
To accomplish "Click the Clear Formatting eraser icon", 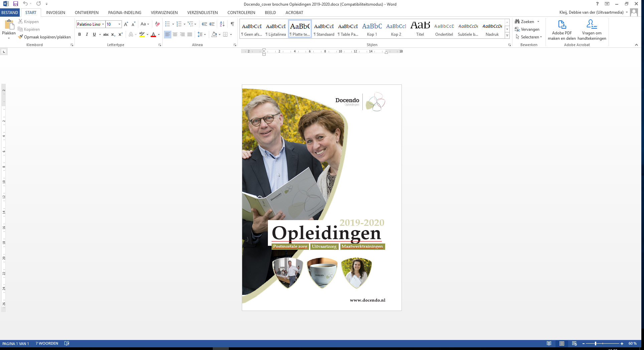I will (x=157, y=24).
